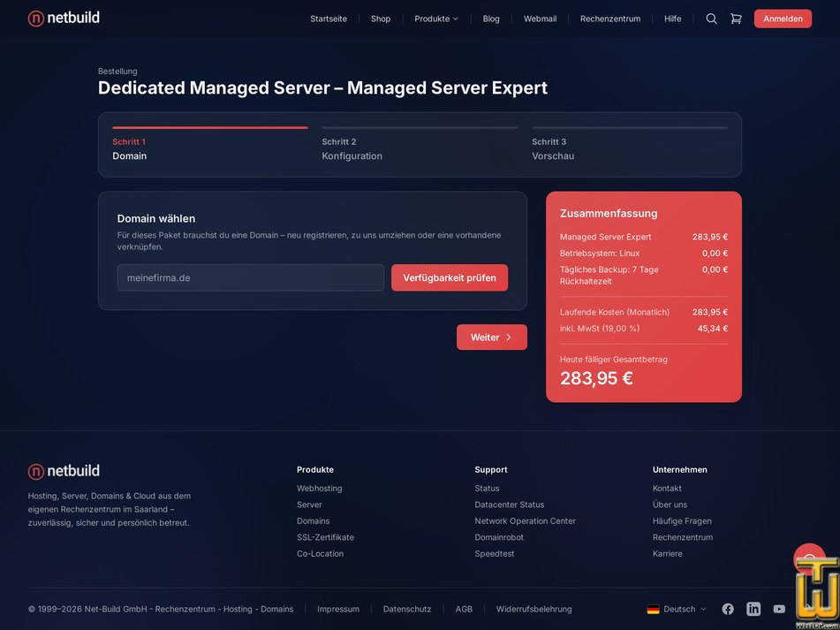Click Verfügbarkeit prüfen button
Viewport: 840px width, 630px height.
tap(450, 277)
